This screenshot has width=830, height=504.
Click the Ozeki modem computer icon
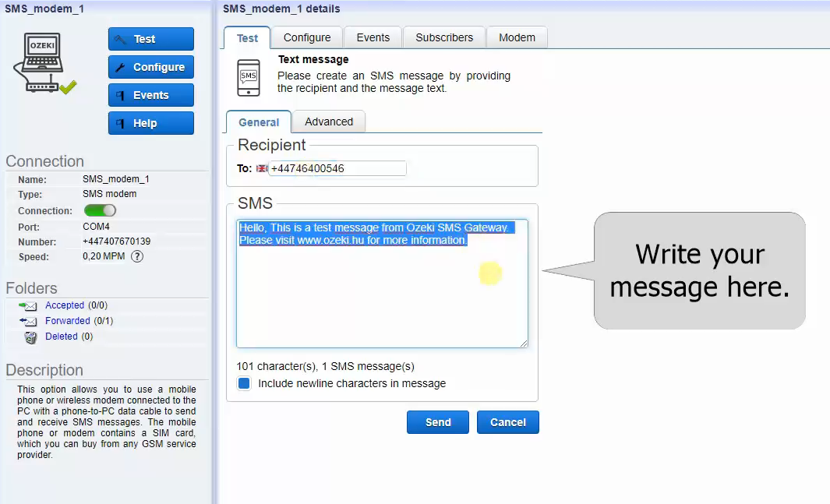(44, 63)
